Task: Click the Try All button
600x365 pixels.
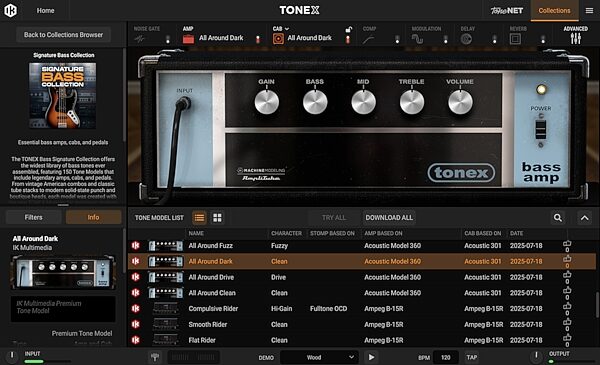Action: pos(334,218)
